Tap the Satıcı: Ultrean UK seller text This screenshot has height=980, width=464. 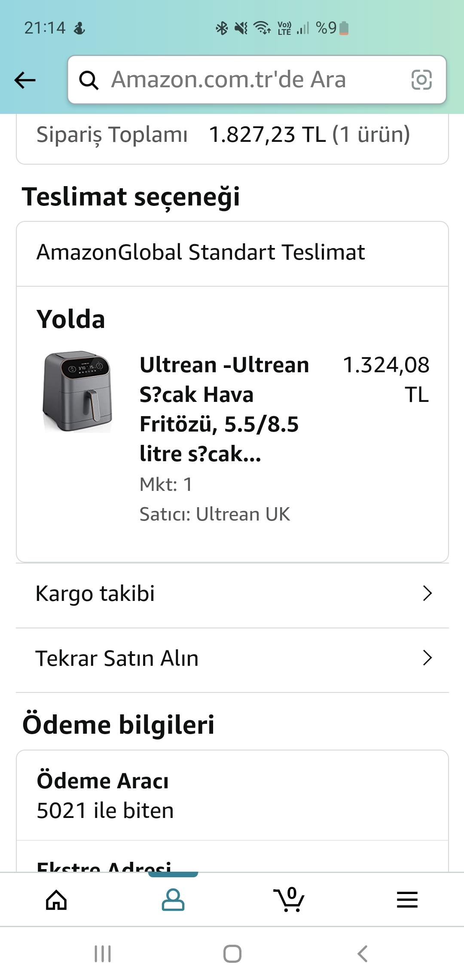215,514
